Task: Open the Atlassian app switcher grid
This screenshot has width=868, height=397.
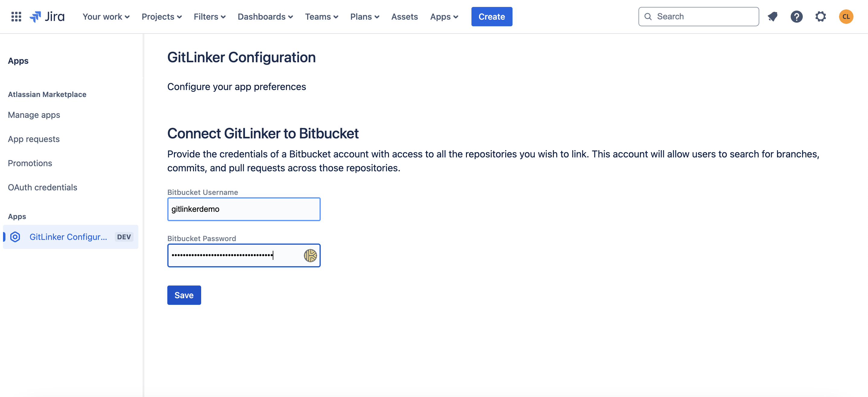Action: (16, 17)
